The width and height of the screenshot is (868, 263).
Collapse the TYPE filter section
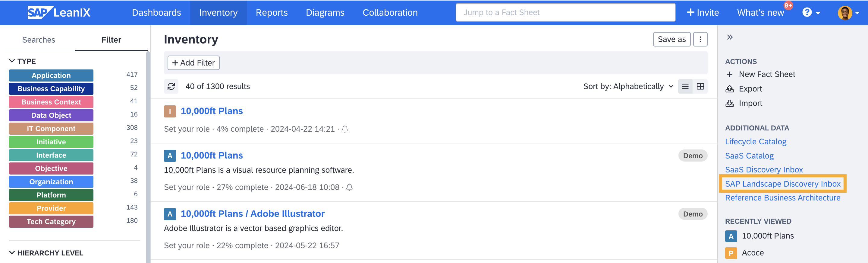click(22, 61)
